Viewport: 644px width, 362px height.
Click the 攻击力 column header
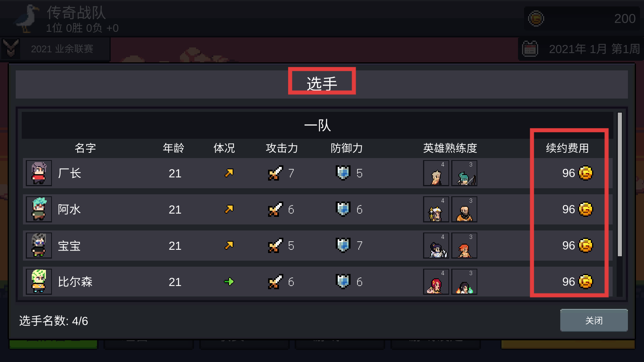282,148
